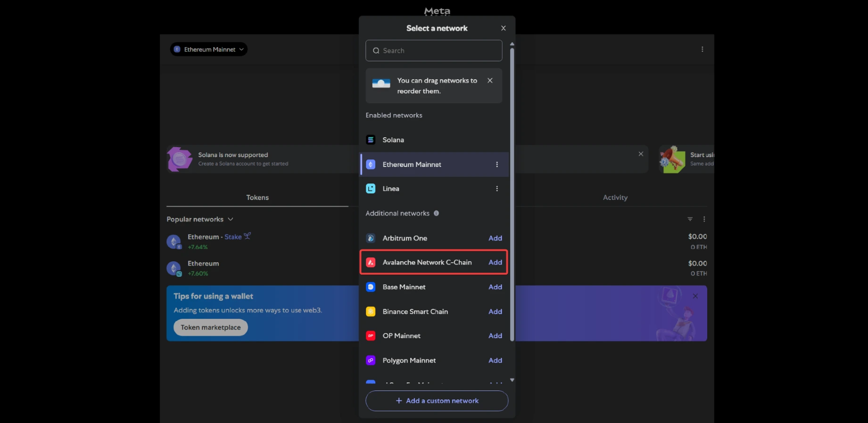Click scrollbar up arrow in network list
This screenshot has width=868, height=423.
pos(512,44)
